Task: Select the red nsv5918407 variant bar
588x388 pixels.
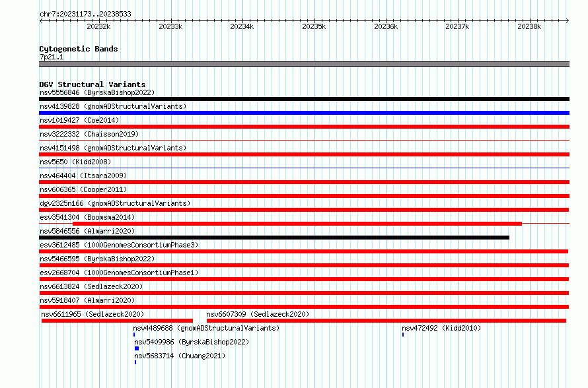Action: pos(304,307)
